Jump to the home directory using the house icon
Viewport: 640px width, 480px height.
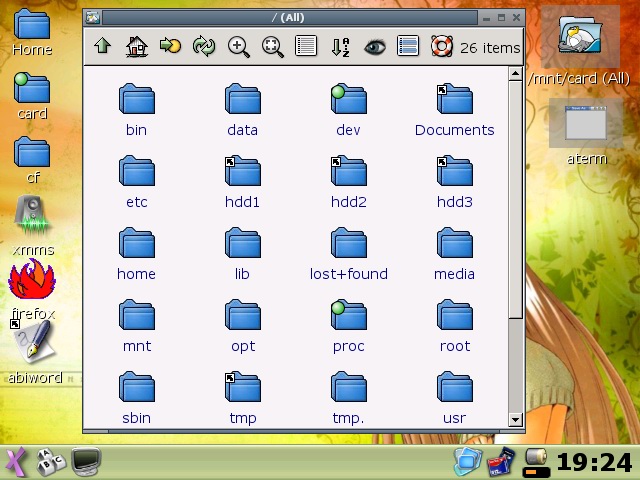click(x=137, y=46)
